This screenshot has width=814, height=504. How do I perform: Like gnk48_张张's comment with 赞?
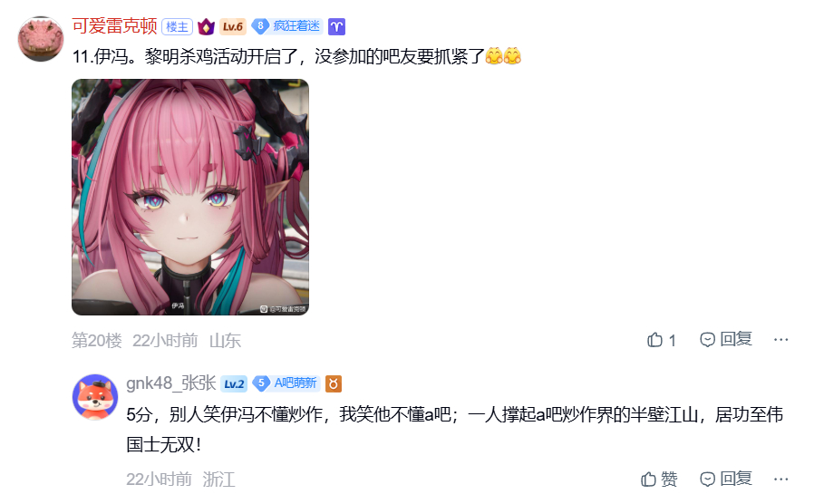pos(659,479)
